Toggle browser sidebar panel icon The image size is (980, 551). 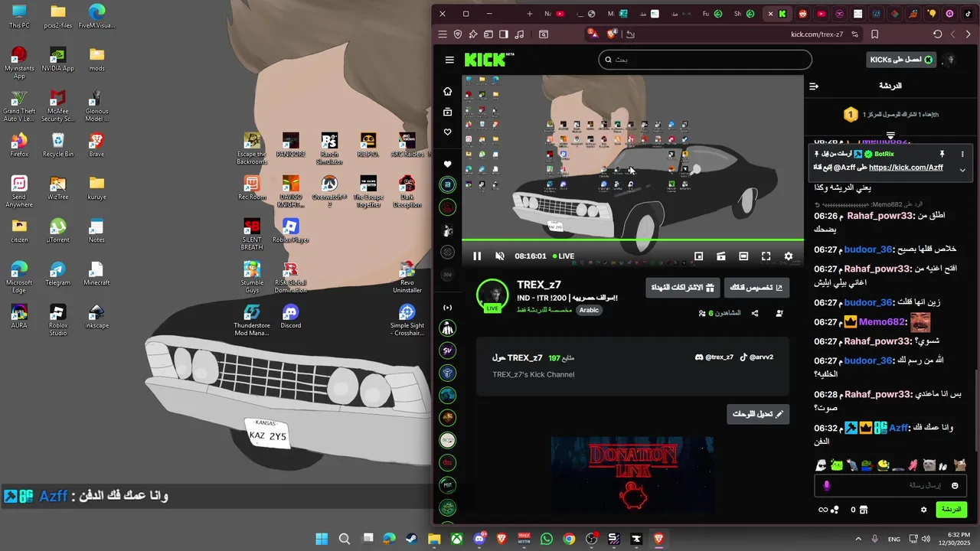click(504, 34)
